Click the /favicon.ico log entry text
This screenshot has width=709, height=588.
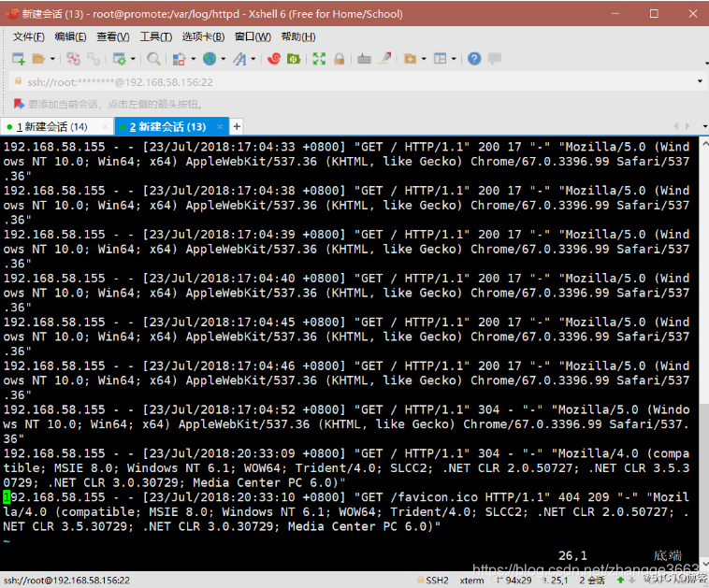tap(434, 497)
